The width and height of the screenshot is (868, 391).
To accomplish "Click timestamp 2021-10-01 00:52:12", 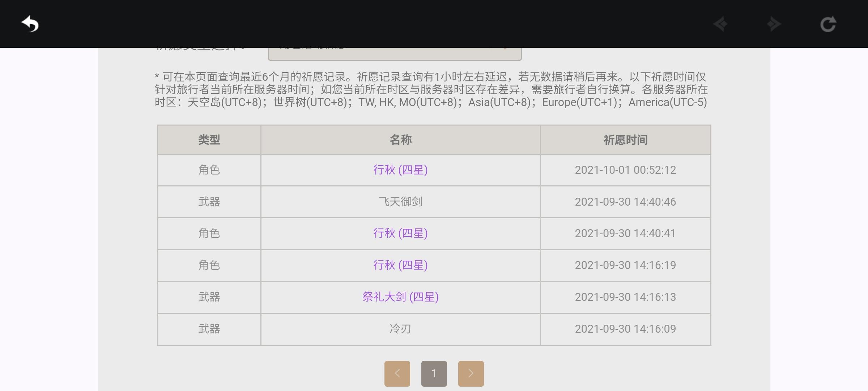I will (x=625, y=170).
